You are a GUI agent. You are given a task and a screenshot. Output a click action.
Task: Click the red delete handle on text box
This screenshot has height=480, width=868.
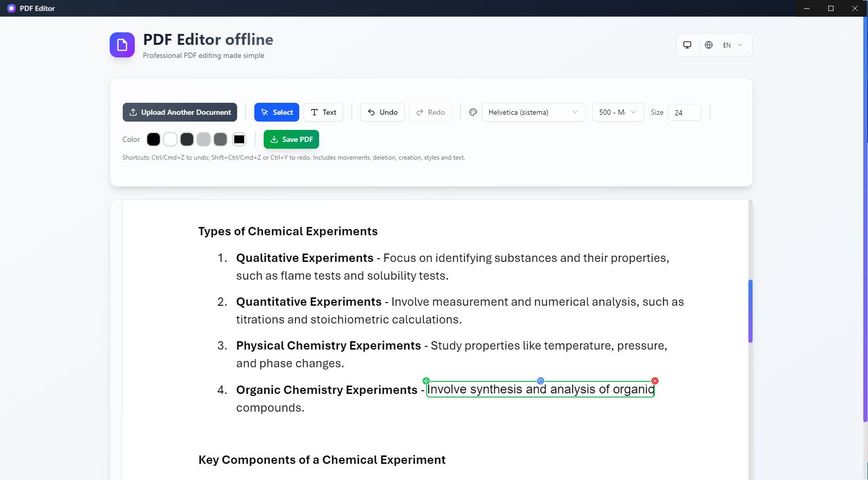point(655,381)
